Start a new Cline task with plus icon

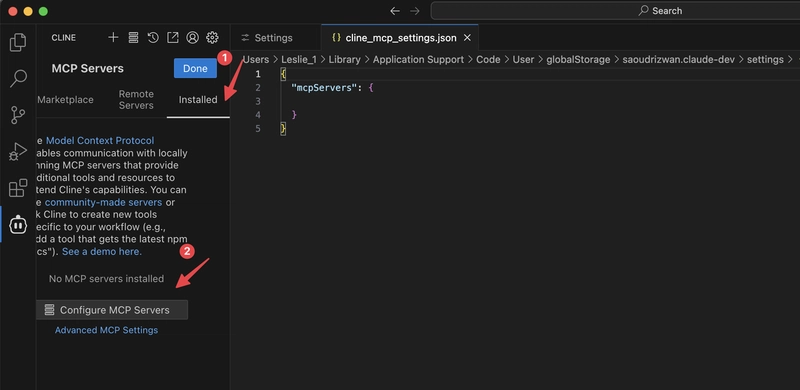point(113,37)
